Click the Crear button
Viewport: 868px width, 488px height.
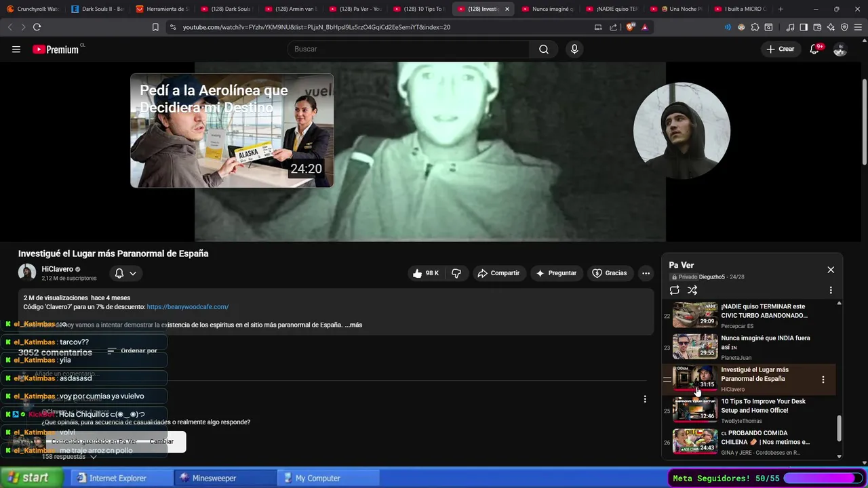click(780, 49)
